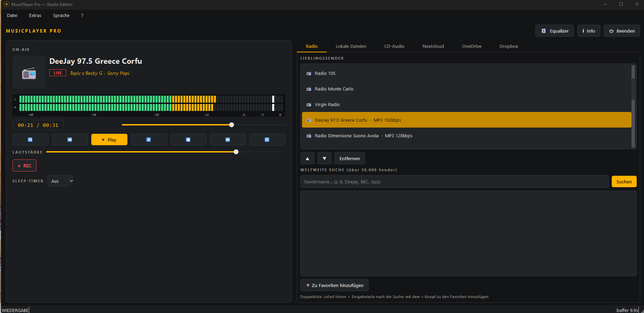The height and width of the screenshot is (313, 644).
Task: Switch to the Nextcloud tab
Action: (433, 46)
